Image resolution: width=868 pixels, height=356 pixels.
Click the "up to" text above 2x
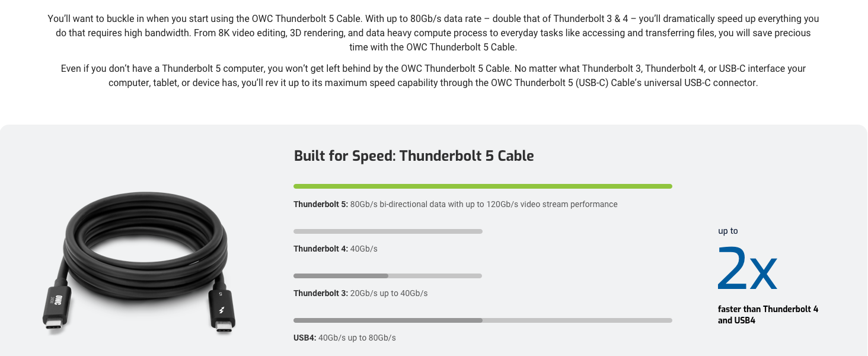click(x=728, y=231)
